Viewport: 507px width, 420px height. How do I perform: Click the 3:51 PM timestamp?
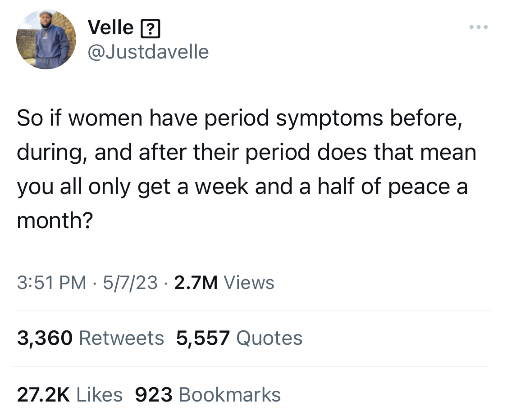coord(52,283)
